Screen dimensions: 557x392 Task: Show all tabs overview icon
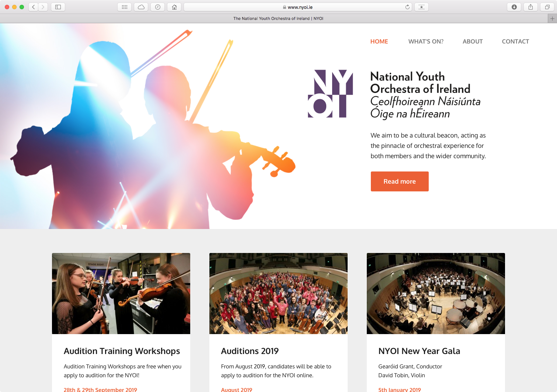click(x=547, y=7)
